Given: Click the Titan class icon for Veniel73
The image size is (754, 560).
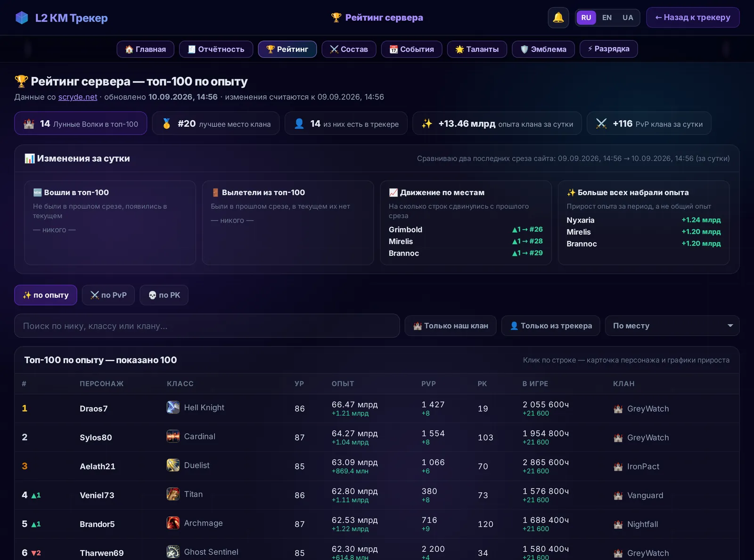Looking at the screenshot, I should (x=173, y=494).
